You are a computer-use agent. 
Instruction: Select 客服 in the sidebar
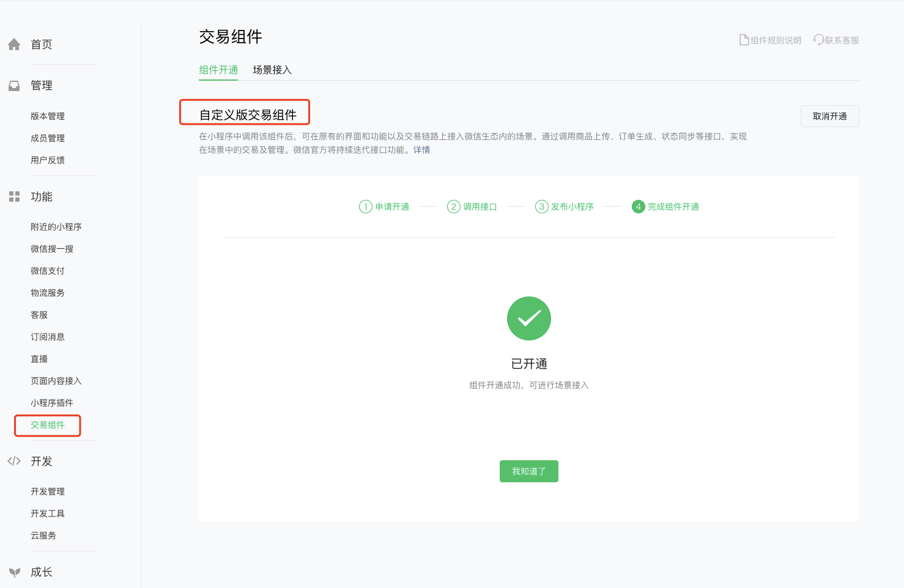(39, 315)
